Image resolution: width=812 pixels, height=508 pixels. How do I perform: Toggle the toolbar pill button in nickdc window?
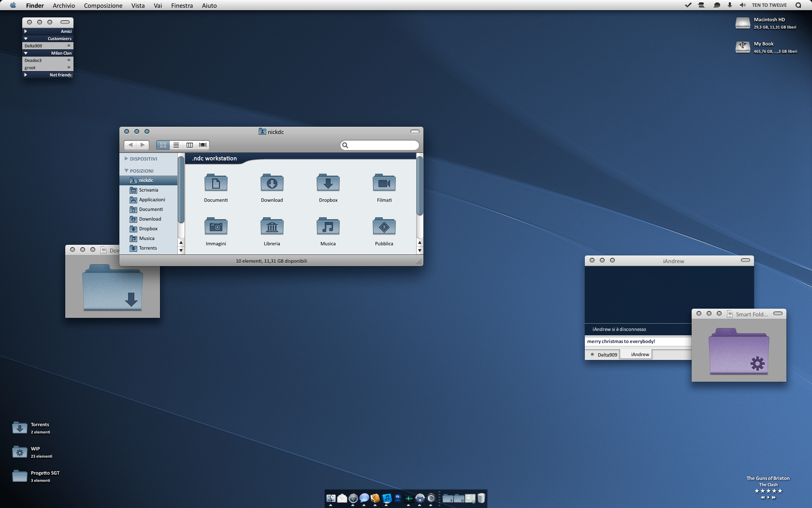pos(415,132)
